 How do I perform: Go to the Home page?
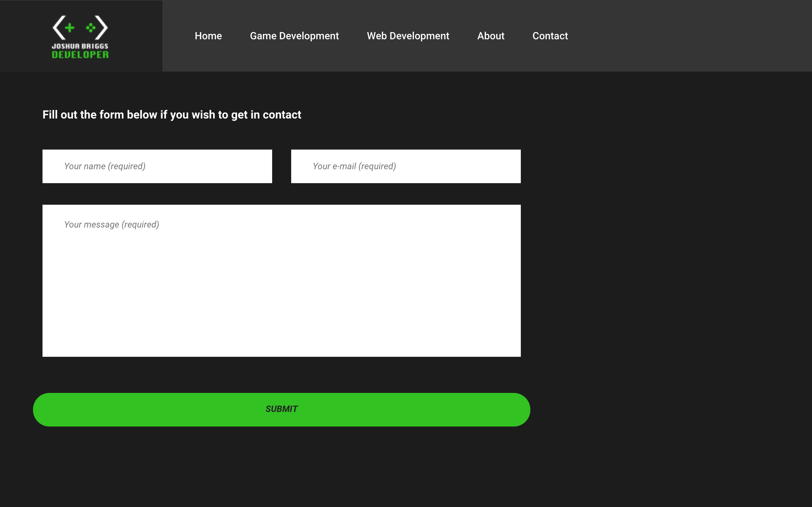coord(208,36)
